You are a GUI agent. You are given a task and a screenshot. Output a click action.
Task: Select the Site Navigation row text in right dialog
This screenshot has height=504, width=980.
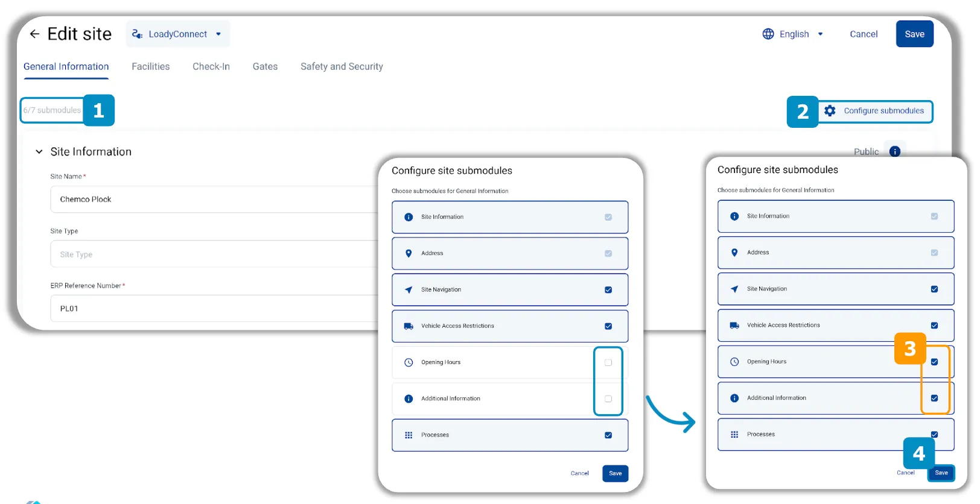pyautogui.click(x=767, y=289)
